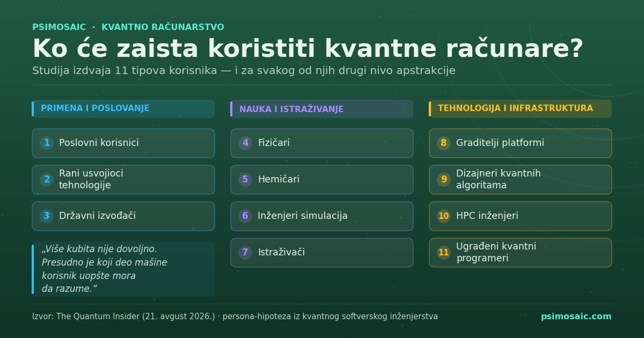Viewport: 644px width, 338px height.
Task: Select the HPC inženjeri card label
Action: tap(487, 216)
